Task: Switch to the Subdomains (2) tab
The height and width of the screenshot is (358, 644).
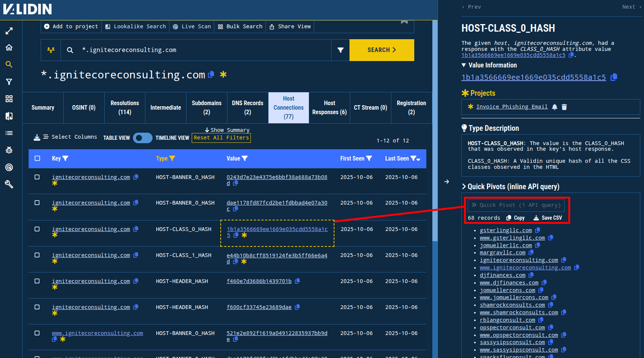Action: 206,108
